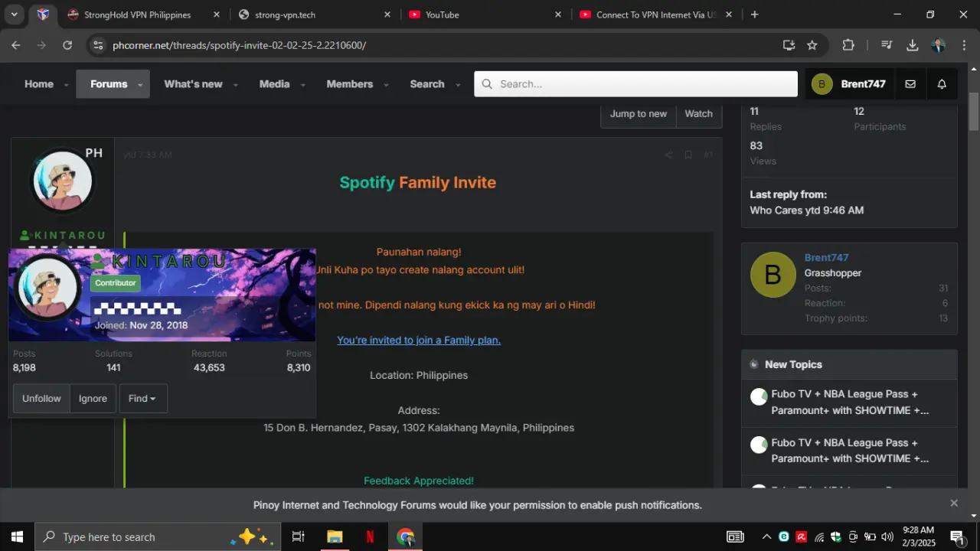Expand the What's new dropdown arrow
Image resolution: width=980 pixels, height=551 pixels.
[x=235, y=85]
